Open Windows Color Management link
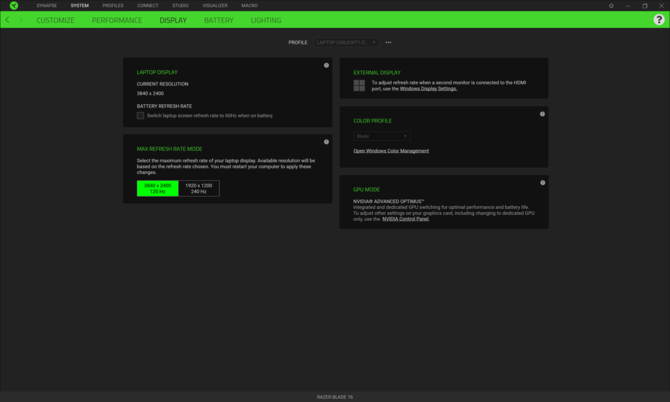The image size is (670, 402). (x=391, y=151)
